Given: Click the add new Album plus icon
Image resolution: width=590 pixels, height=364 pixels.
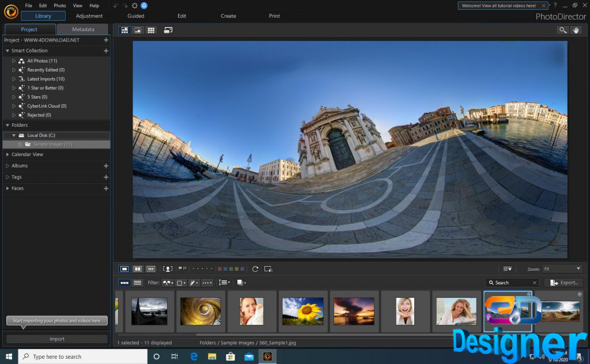Looking at the screenshot, I should [x=105, y=166].
